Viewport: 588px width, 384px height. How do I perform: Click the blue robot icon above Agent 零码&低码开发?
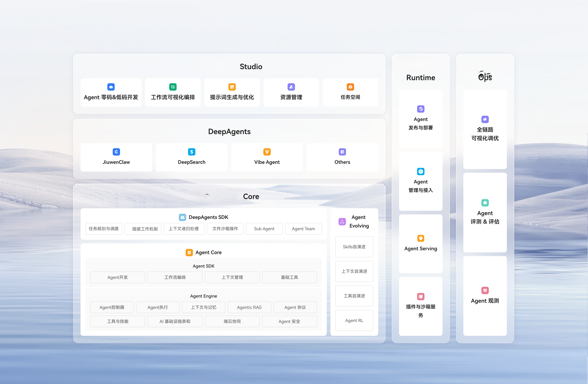(x=111, y=87)
